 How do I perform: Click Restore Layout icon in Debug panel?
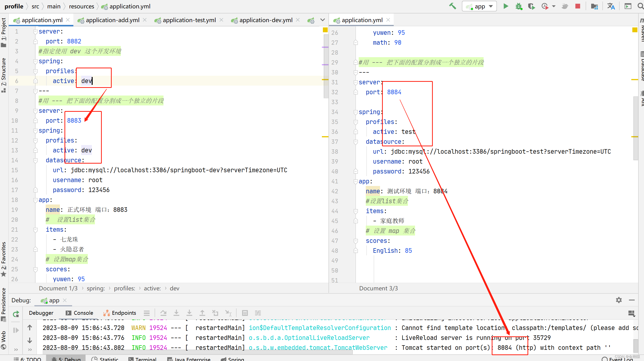pos(632,313)
